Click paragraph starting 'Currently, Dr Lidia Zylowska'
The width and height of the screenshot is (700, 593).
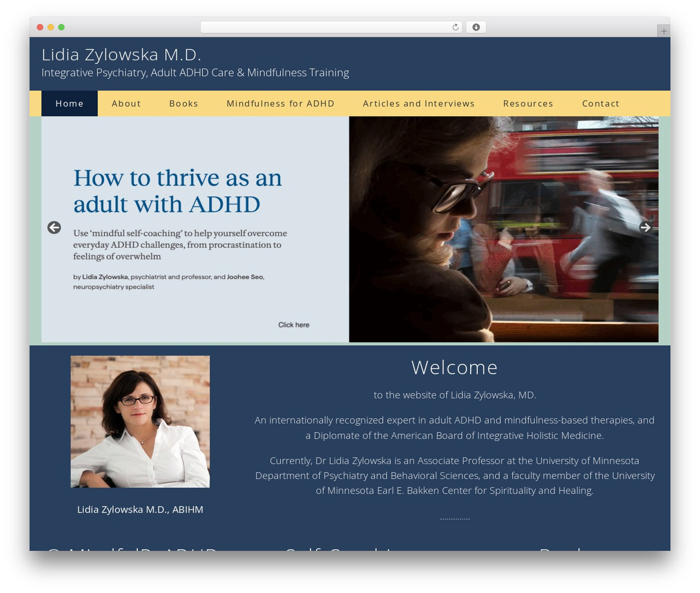pyautogui.click(x=455, y=475)
